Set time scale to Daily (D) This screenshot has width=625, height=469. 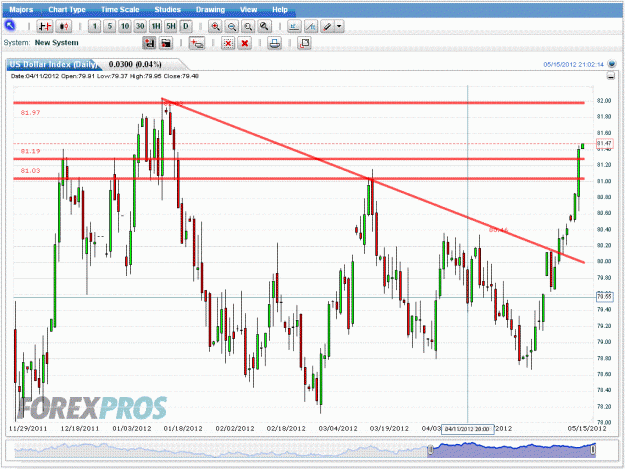tap(186, 27)
